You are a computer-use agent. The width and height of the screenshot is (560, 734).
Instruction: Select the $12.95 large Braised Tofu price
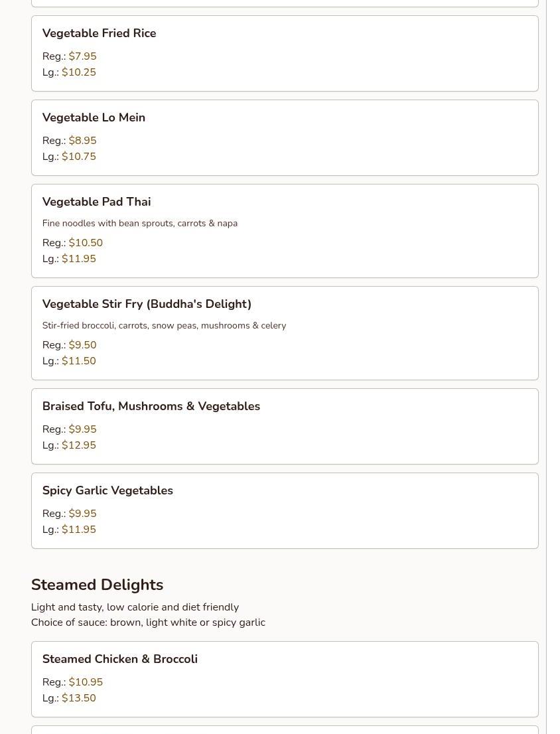[79, 445]
